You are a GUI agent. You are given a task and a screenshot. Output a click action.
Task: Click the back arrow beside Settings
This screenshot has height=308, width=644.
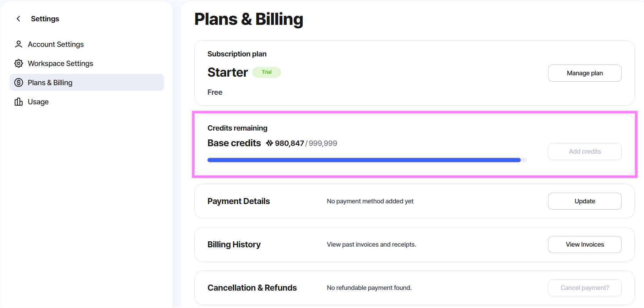click(x=18, y=19)
